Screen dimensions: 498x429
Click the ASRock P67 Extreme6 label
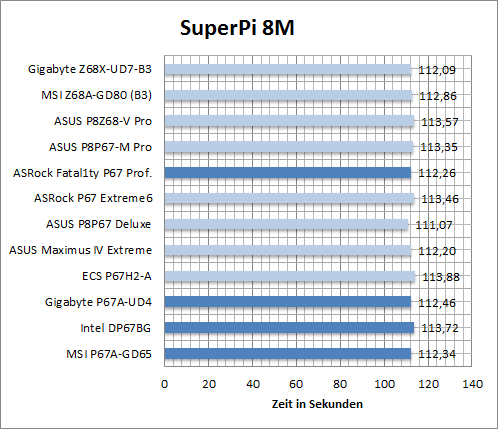93,198
